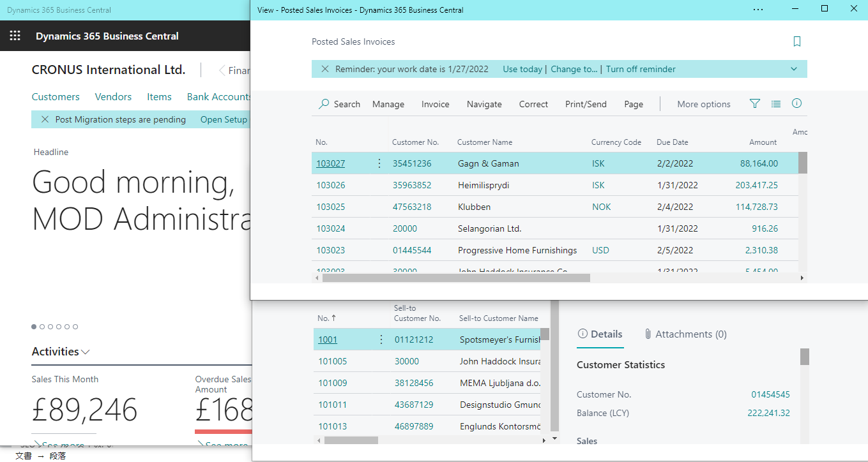Select the first headline carousel dot

pyautogui.click(x=34, y=327)
